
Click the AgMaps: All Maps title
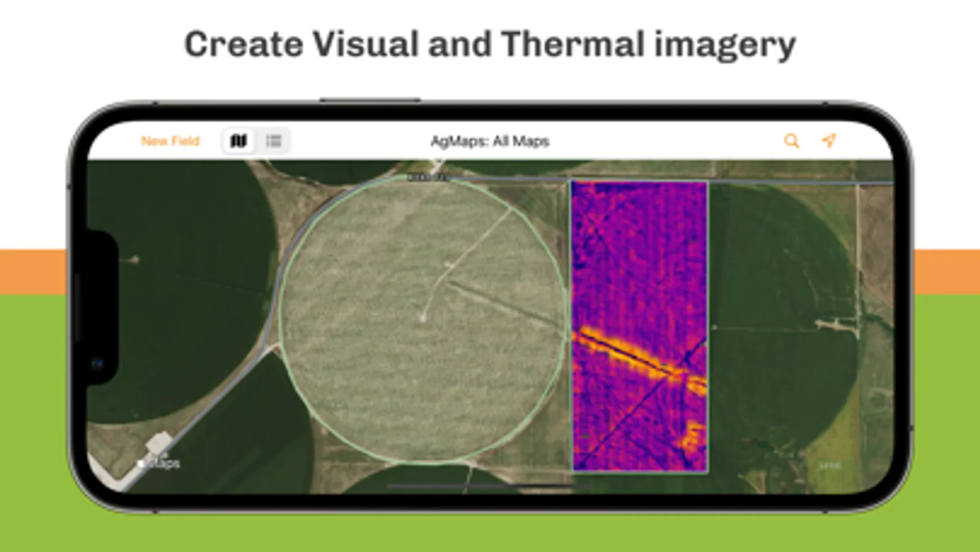490,141
